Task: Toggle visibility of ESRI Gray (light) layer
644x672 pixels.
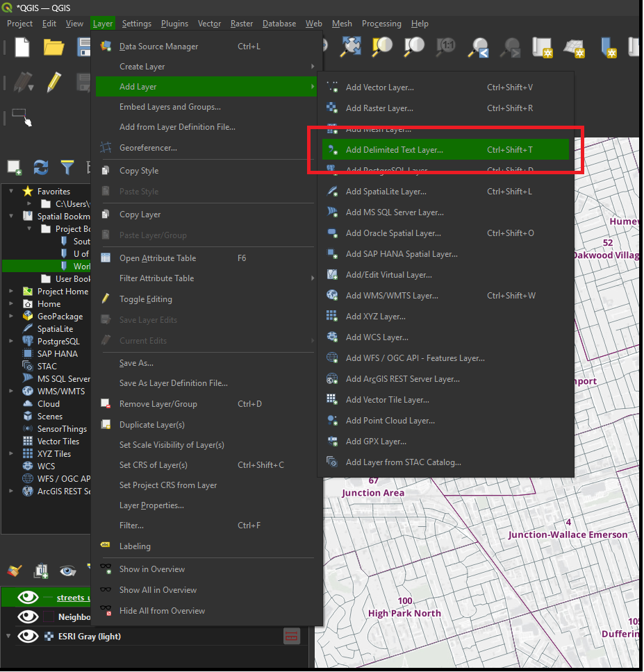Action: coord(28,636)
